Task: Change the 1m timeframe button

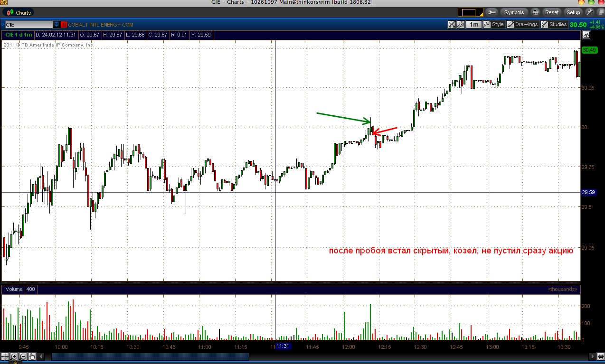Action: [x=474, y=25]
